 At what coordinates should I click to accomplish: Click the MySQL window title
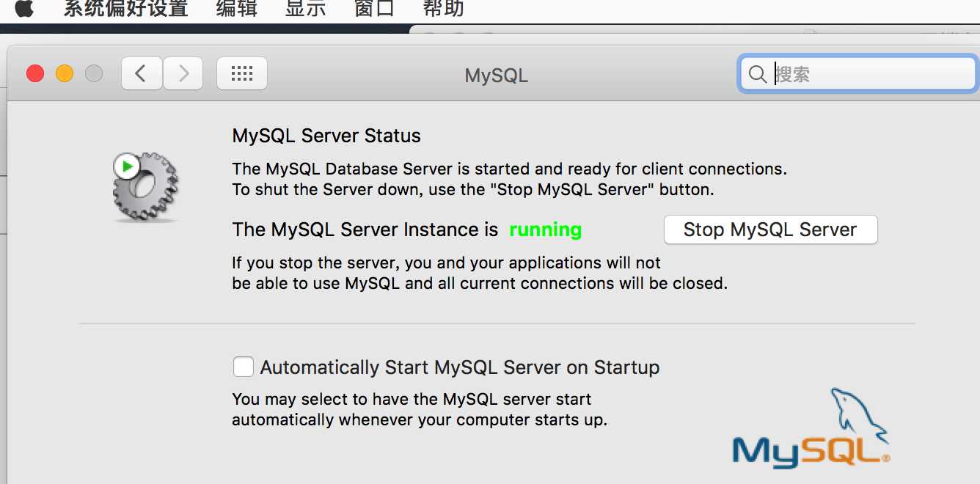[497, 76]
